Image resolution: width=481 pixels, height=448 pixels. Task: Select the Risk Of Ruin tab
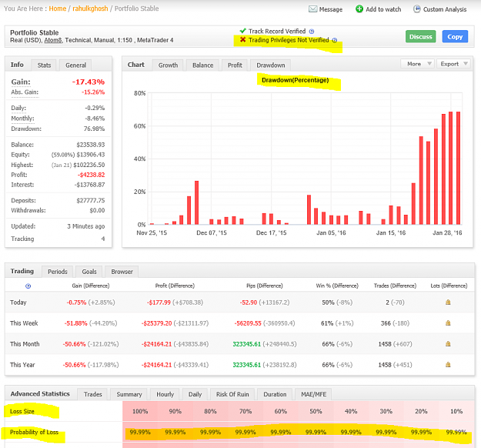(232, 394)
